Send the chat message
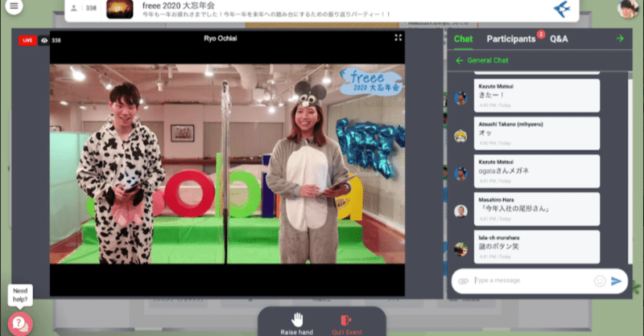This screenshot has height=336, width=644. (x=616, y=281)
